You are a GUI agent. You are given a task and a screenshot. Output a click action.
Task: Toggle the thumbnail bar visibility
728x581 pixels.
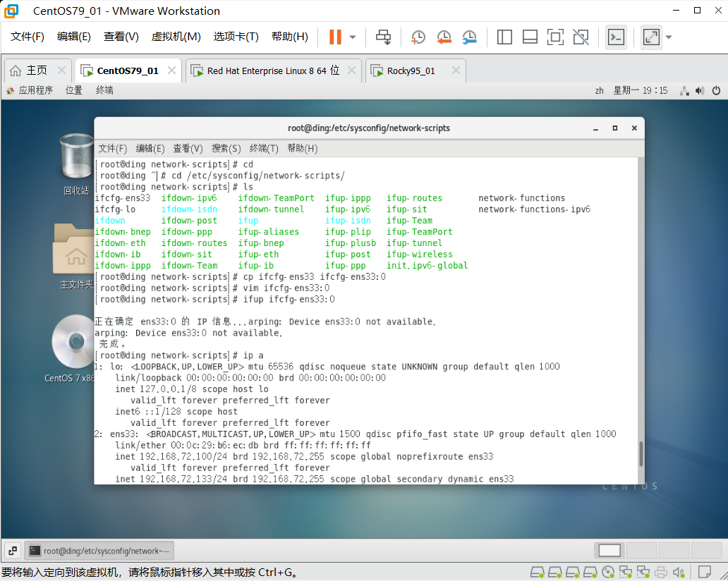[530, 37]
